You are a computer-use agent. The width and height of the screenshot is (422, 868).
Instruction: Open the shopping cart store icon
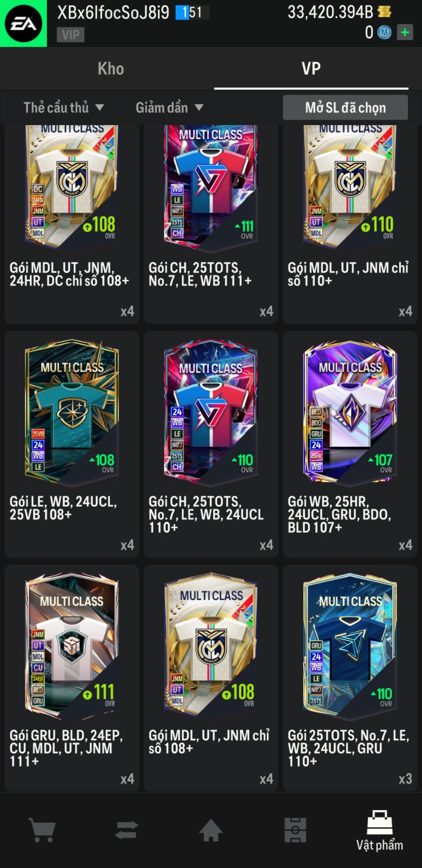pyautogui.click(x=42, y=830)
